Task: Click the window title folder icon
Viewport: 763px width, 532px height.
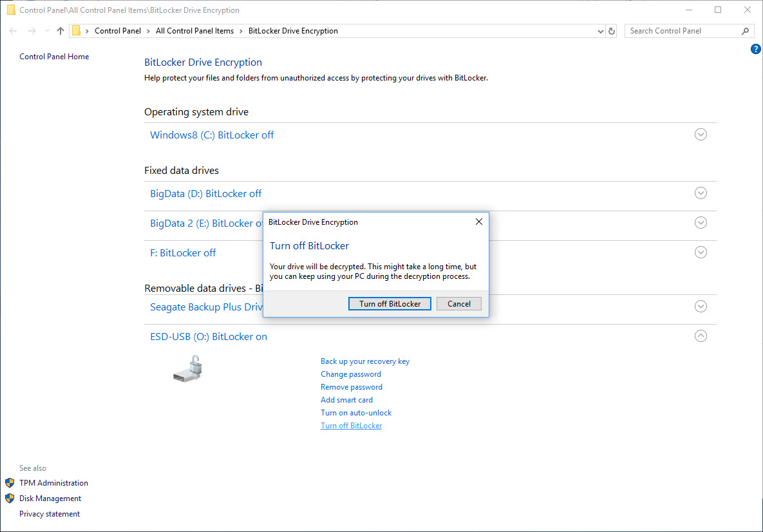Action: (11, 10)
